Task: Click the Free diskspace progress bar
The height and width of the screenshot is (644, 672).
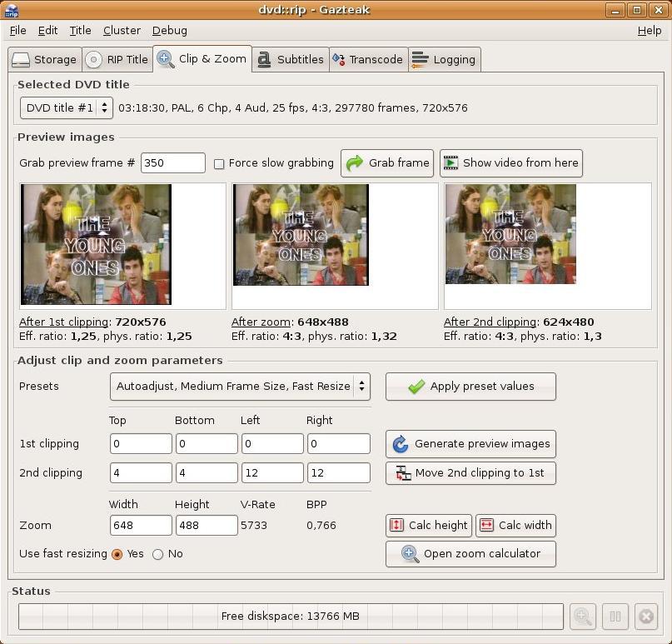Action: [x=291, y=617]
